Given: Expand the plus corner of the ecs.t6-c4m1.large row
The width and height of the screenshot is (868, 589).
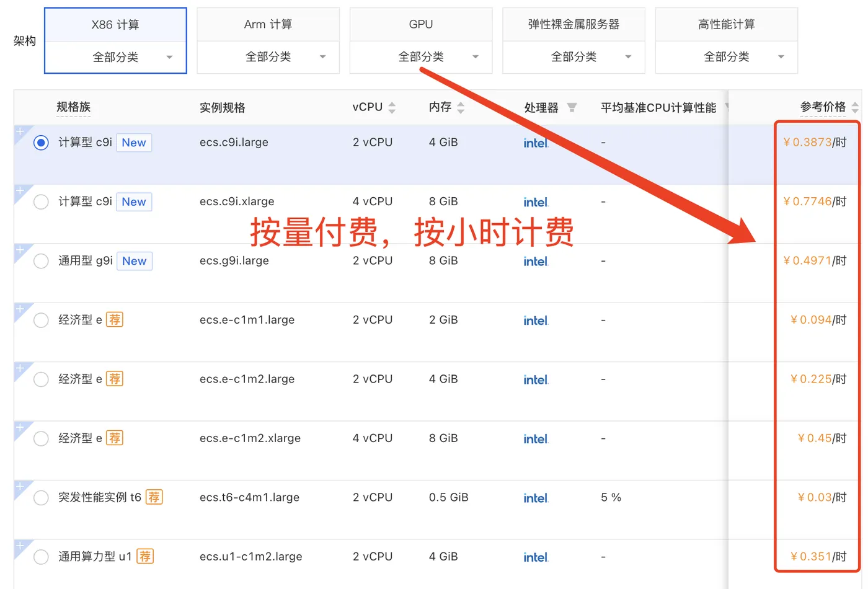Looking at the screenshot, I should (x=20, y=487).
